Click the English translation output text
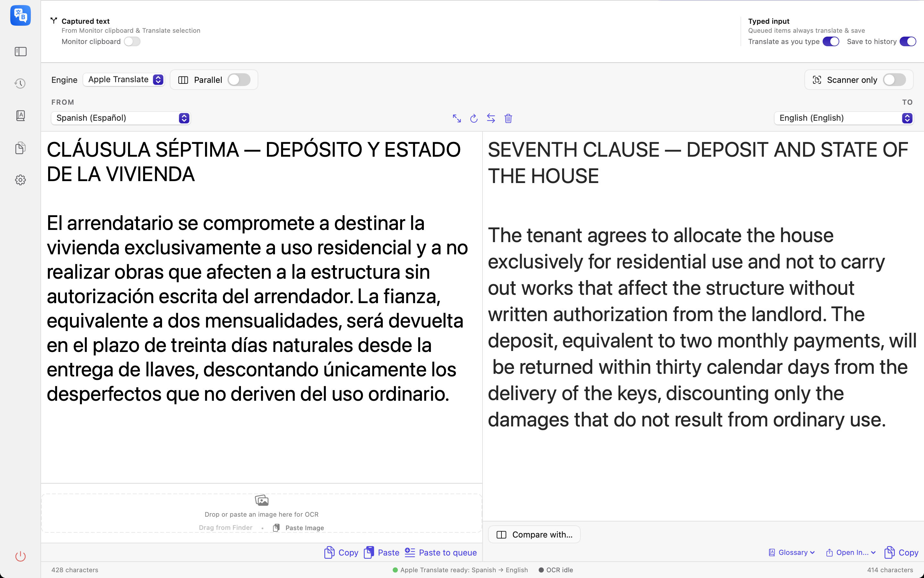 click(x=703, y=285)
